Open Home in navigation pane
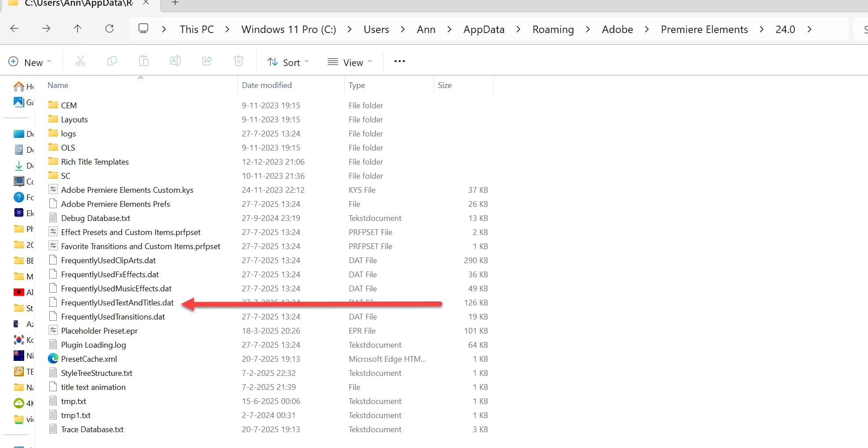 [x=24, y=86]
